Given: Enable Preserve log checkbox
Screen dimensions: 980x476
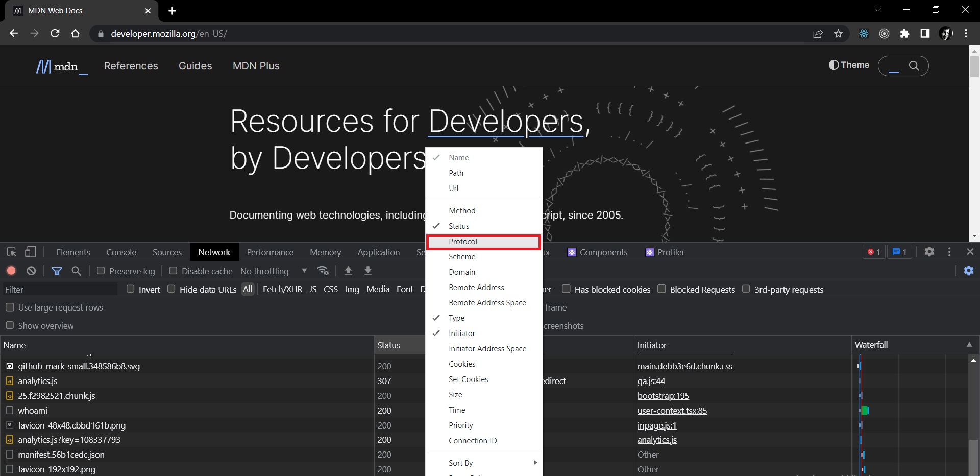Looking at the screenshot, I should pos(101,271).
